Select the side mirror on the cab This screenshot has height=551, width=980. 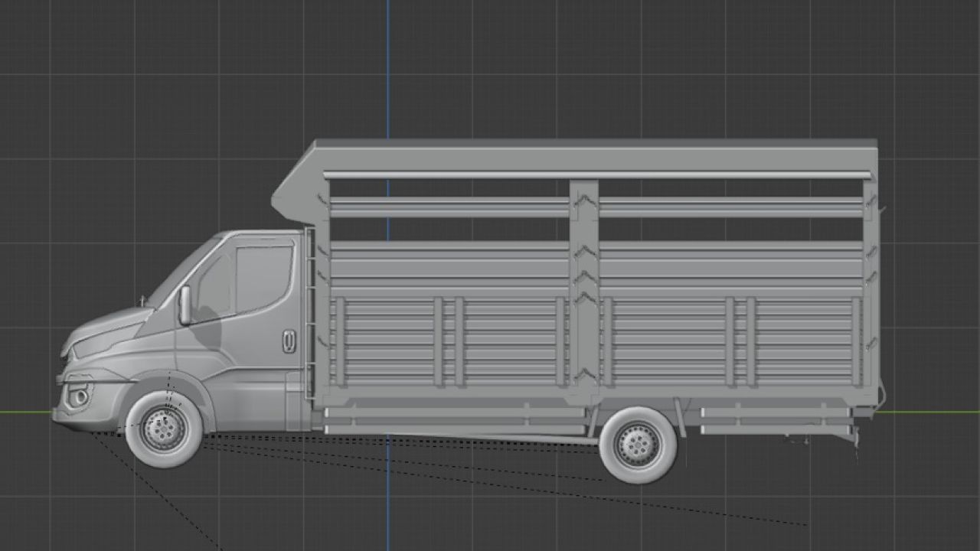coord(185,303)
